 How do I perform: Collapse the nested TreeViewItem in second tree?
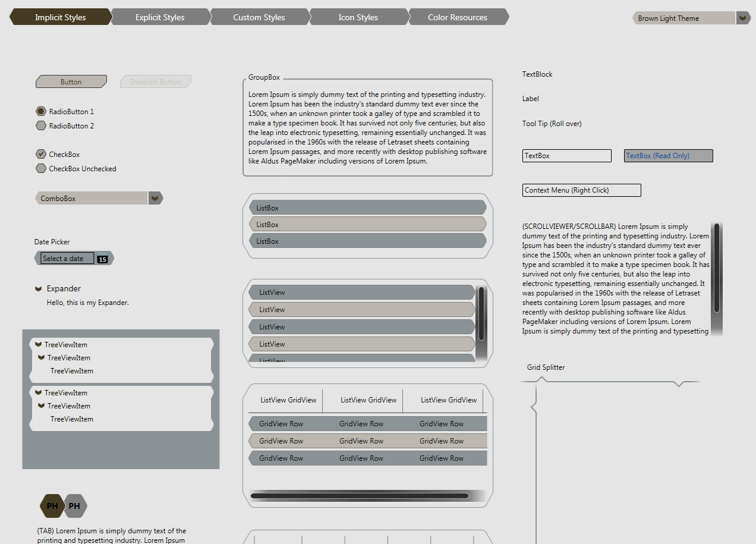[41, 405]
